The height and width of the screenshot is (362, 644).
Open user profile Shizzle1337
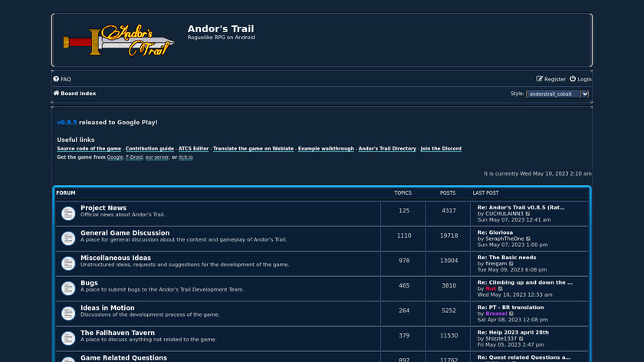click(x=501, y=338)
